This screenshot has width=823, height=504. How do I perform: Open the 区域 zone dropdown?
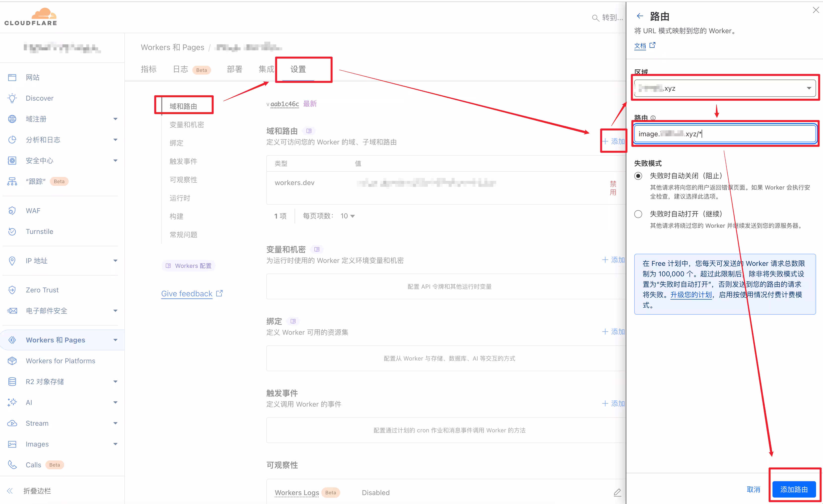tap(725, 88)
